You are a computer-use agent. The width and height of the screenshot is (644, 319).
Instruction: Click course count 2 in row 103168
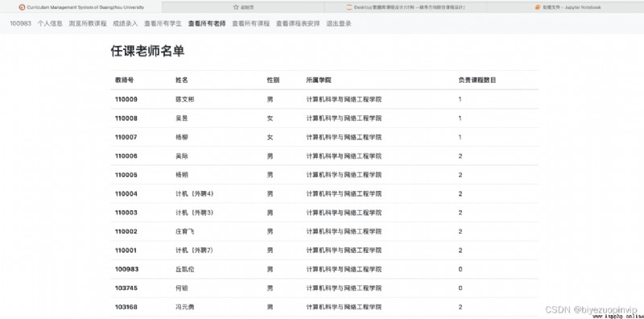click(460, 307)
